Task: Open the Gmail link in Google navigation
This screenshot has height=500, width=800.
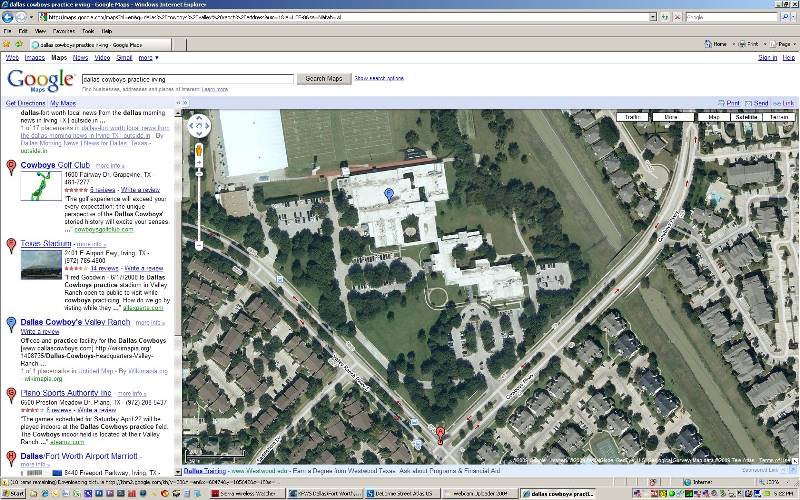Action: (x=124, y=58)
